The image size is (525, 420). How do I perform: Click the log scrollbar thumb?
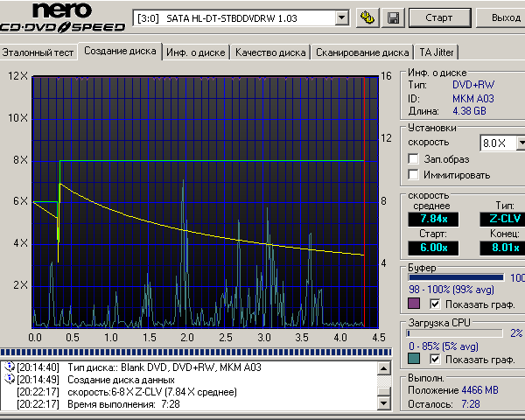[x=384, y=392]
